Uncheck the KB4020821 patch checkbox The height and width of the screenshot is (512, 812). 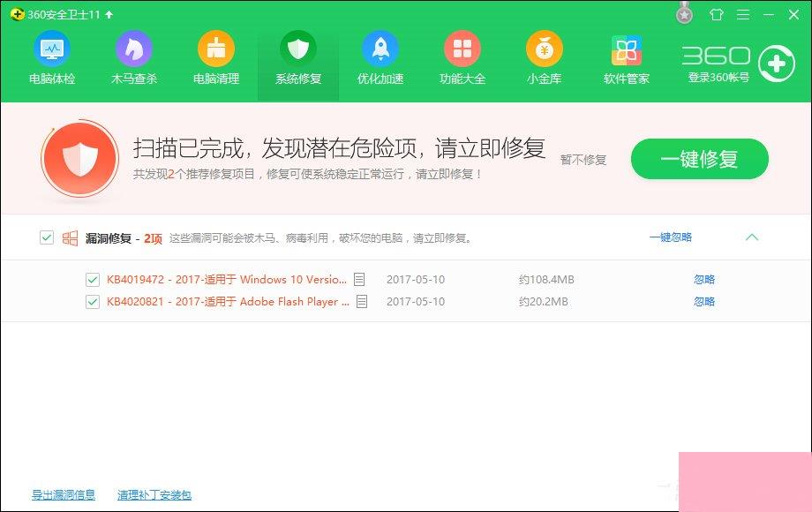point(93,301)
